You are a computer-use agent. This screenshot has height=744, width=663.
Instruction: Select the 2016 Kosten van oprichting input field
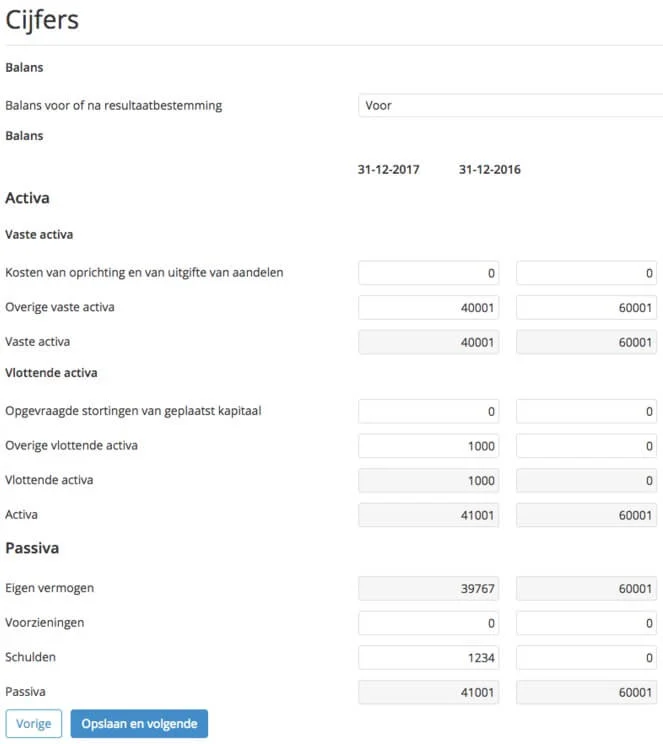(x=587, y=273)
